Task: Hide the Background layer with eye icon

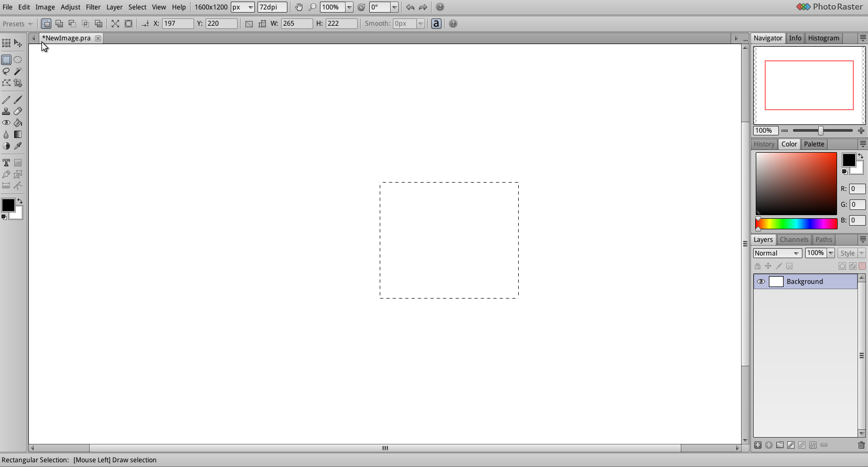Action: pos(760,282)
